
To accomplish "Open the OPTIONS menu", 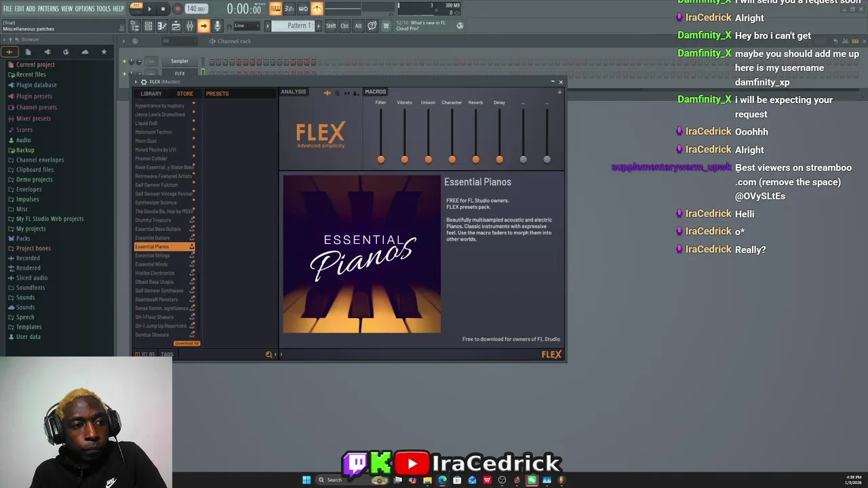I will point(85,9).
